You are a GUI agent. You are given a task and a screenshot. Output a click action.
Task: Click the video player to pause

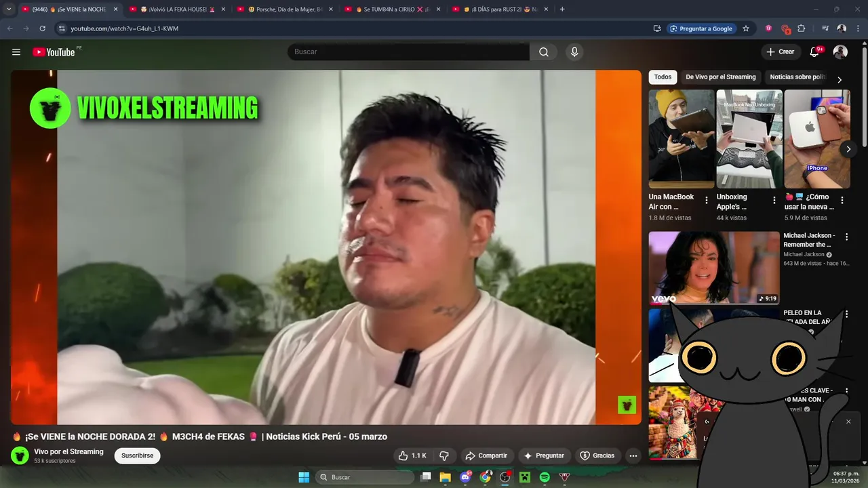(x=325, y=247)
